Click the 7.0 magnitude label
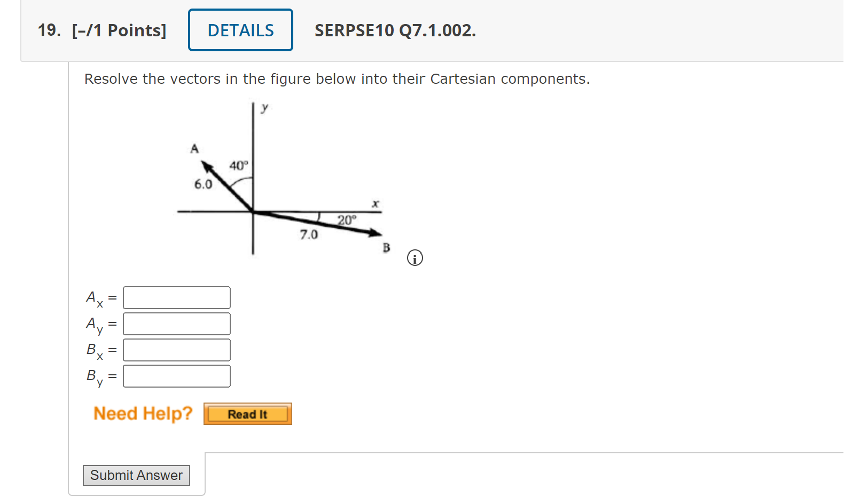844x504 pixels. [309, 234]
